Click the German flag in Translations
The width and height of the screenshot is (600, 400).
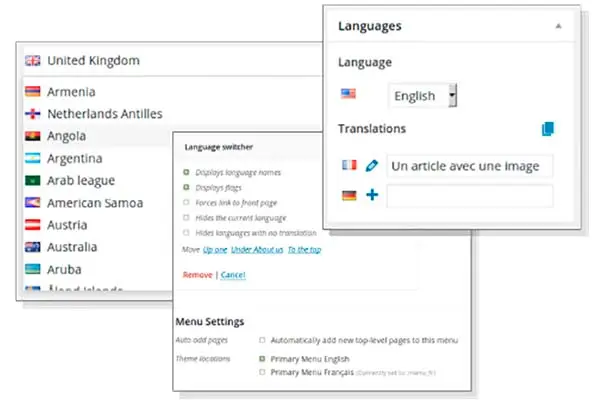tap(349, 196)
